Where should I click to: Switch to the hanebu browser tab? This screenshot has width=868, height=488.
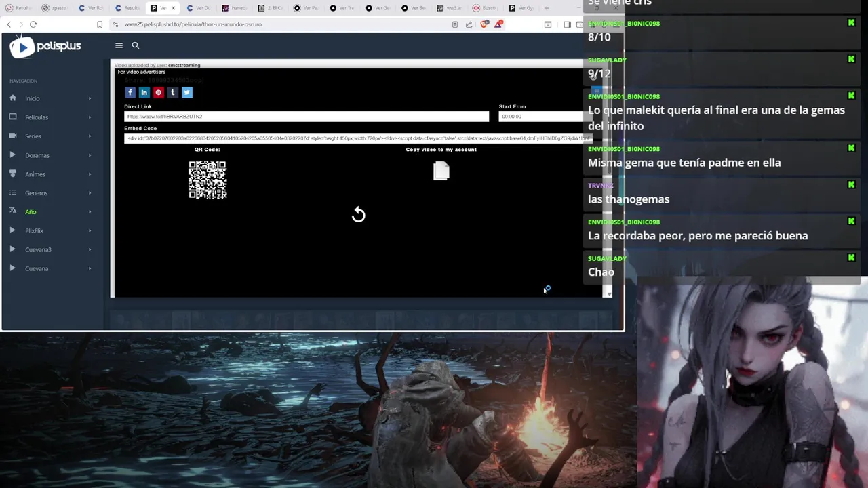pyautogui.click(x=235, y=8)
